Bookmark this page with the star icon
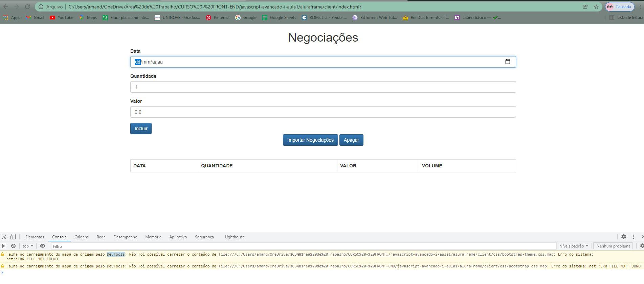Image resolution: width=644 pixels, height=284 pixels. click(596, 7)
